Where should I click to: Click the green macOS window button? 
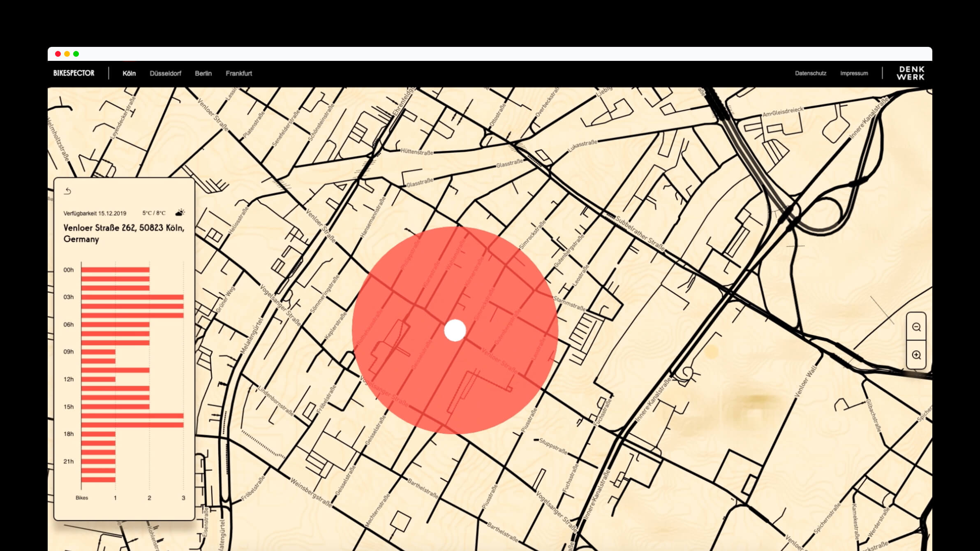point(76,54)
